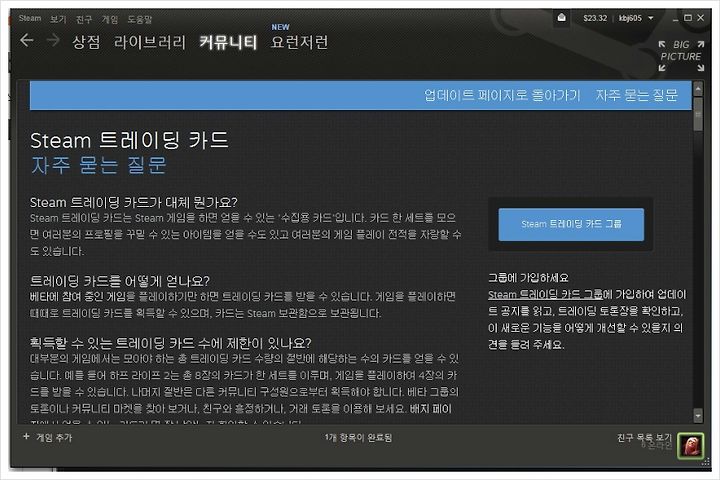Switch to the 커뮤니티 tab

228,42
